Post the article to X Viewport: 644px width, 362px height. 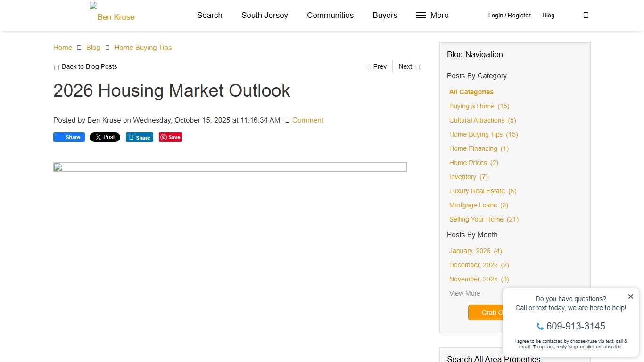(105, 137)
